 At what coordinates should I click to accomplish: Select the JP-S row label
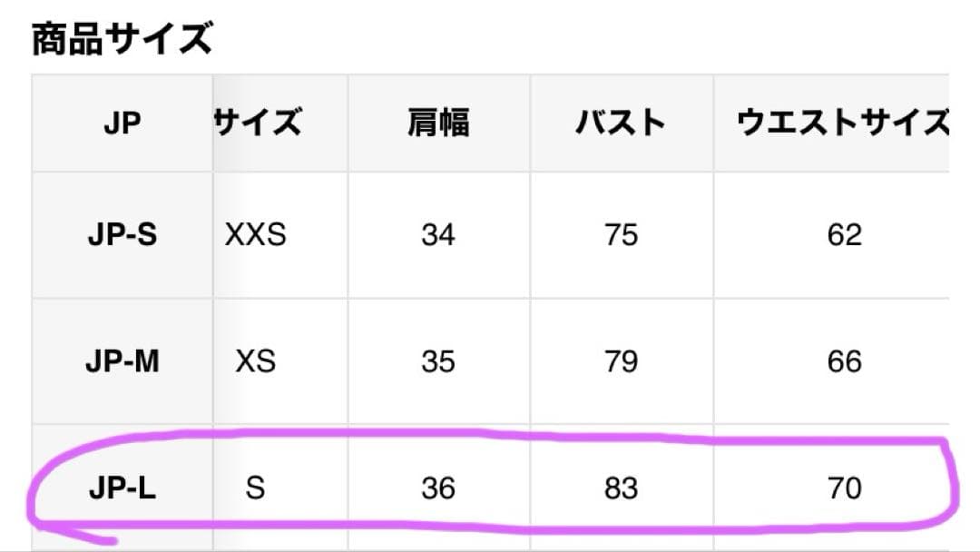122,235
